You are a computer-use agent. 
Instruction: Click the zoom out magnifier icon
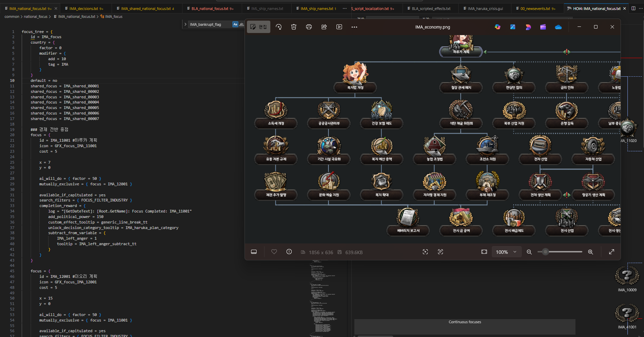pos(529,252)
